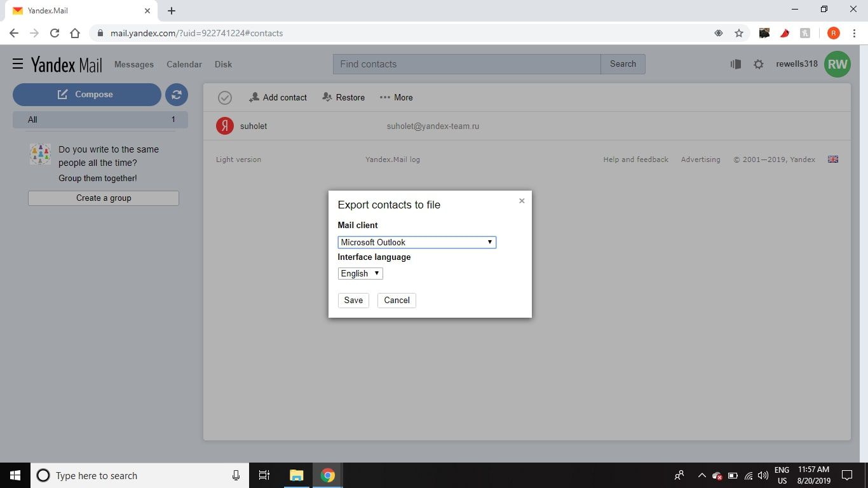
Task: Open File Explorer from the taskbar
Action: point(297,475)
